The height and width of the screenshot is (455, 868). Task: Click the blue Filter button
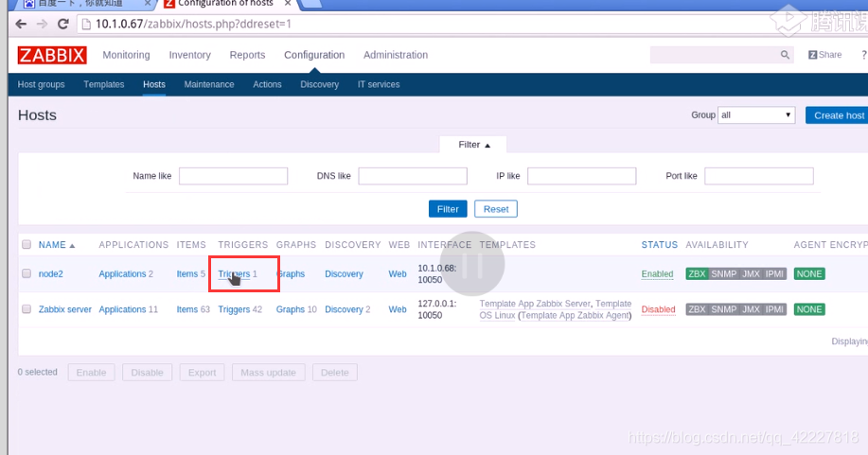click(x=448, y=209)
